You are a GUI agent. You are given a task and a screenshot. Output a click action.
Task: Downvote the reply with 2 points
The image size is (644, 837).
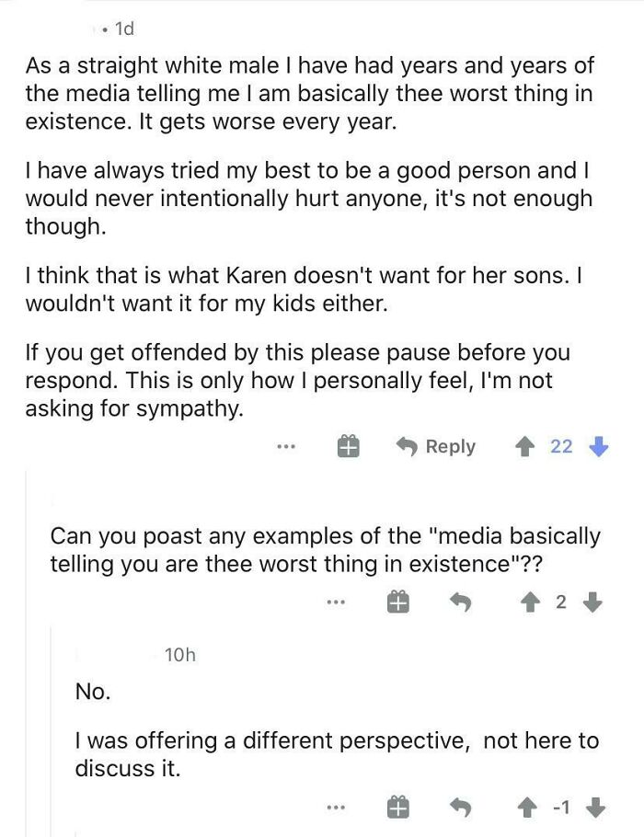pyautogui.click(x=594, y=603)
